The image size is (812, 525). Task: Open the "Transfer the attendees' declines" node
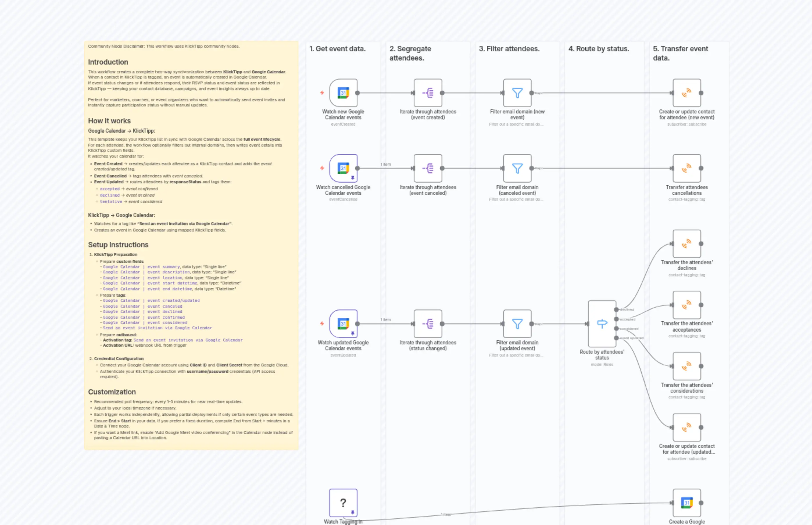[x=687, y=243]
